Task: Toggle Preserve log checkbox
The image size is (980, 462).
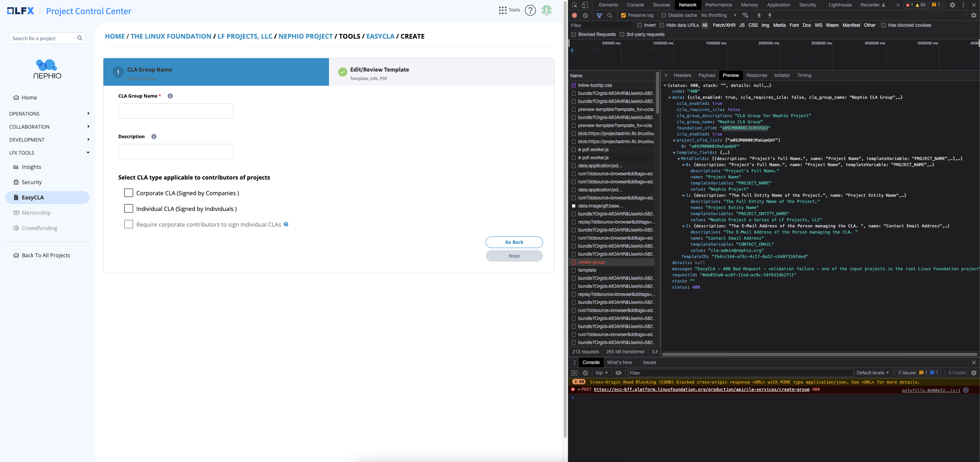Action: tap(623, 15)
